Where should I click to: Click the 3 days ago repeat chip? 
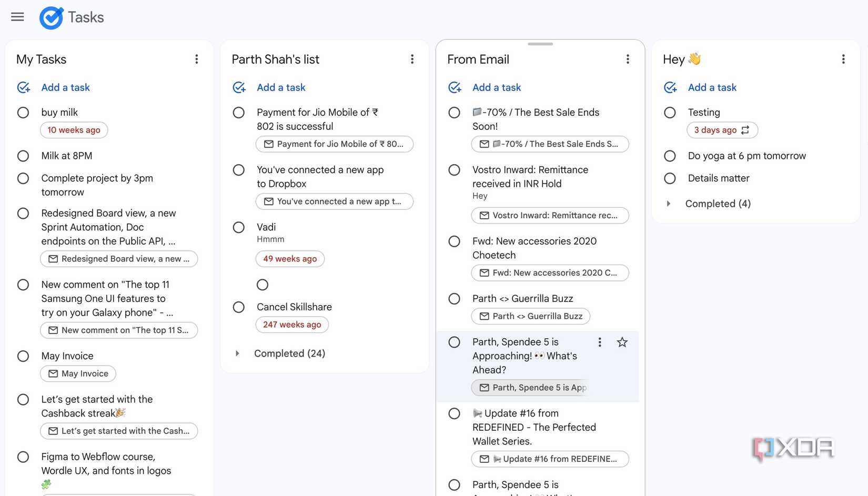click(x=722, y=130)
